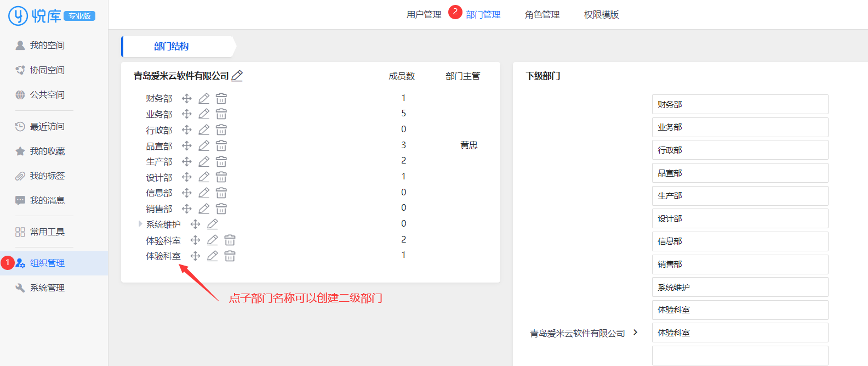
Task: Click the 品宣部 field in 下级部门
Action: point(740,173)
